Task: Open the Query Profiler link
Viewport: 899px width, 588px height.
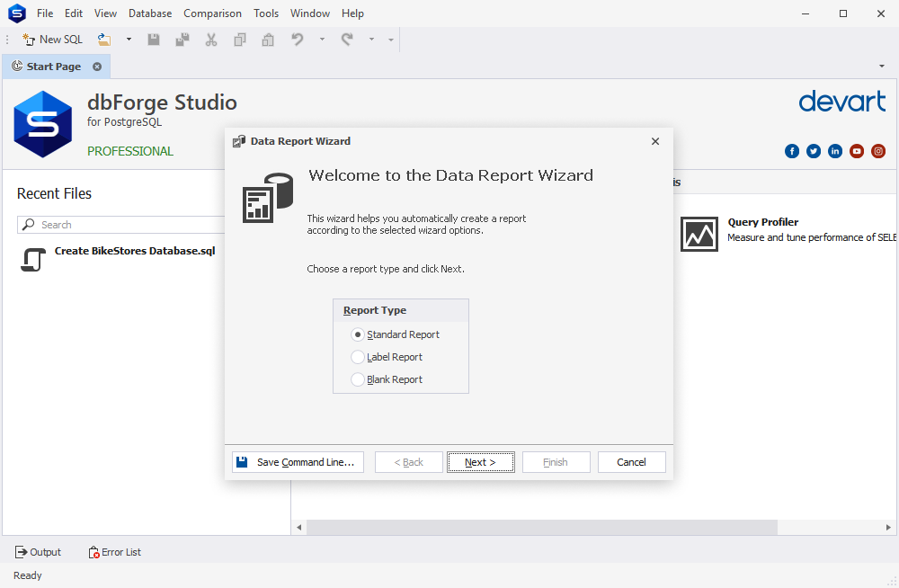Action: pos(763,222)
